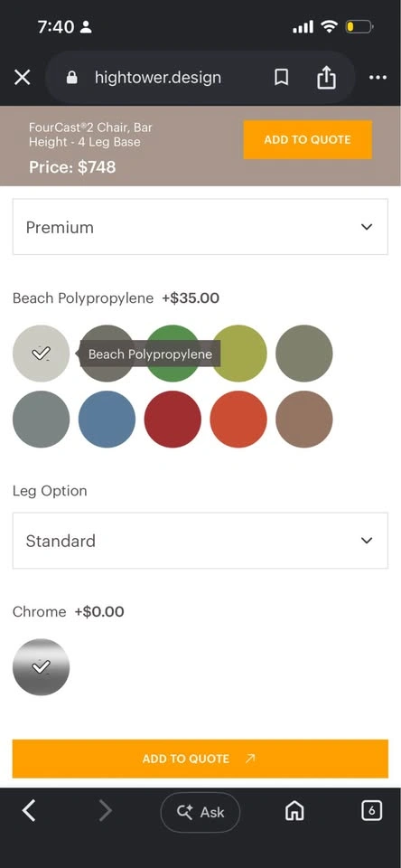401x868 pixels.
Task: Close the browser page with X icon
Action: 22,78
